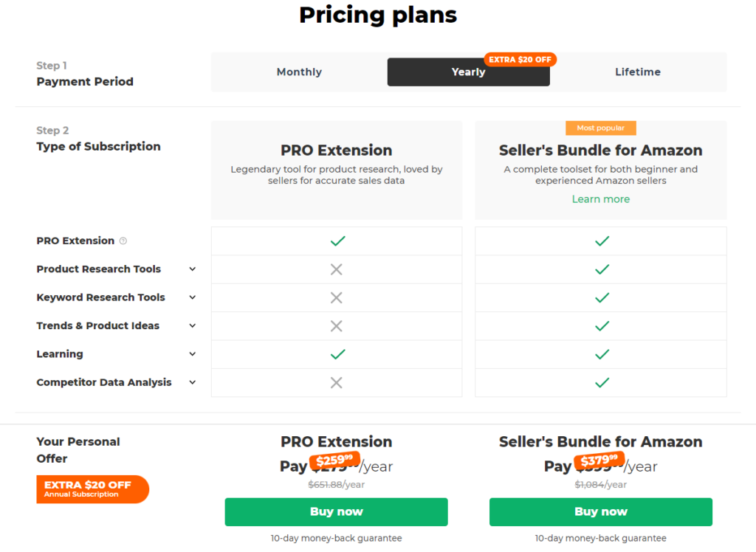Switch payment period to Monthly
The width and height of the screenshot is (756, 552).
tap(299, 72)
